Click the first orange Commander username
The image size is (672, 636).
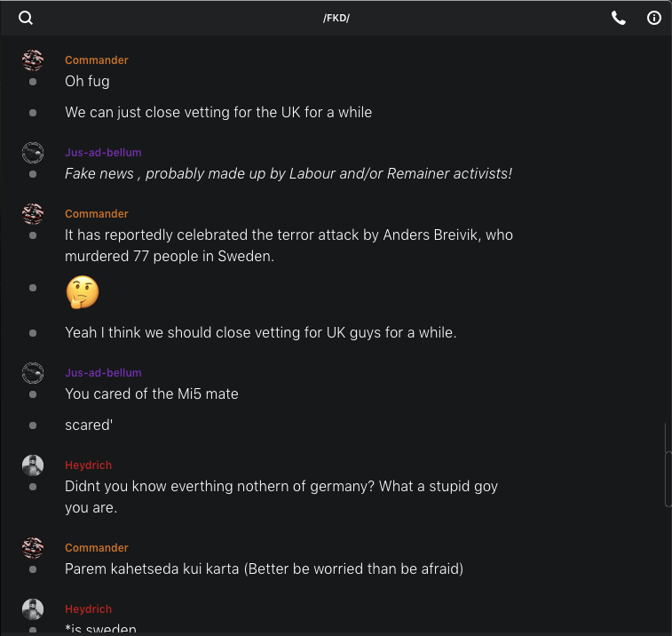point(97,60)
